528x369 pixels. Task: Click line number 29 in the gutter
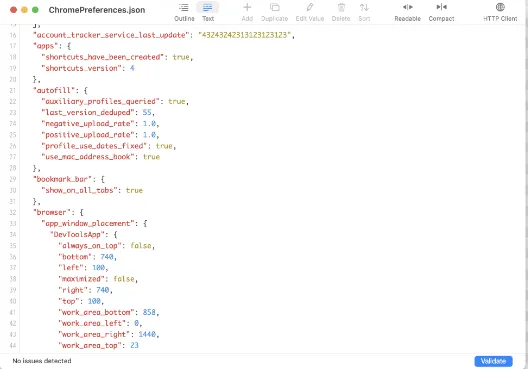[x=13, y=179]
